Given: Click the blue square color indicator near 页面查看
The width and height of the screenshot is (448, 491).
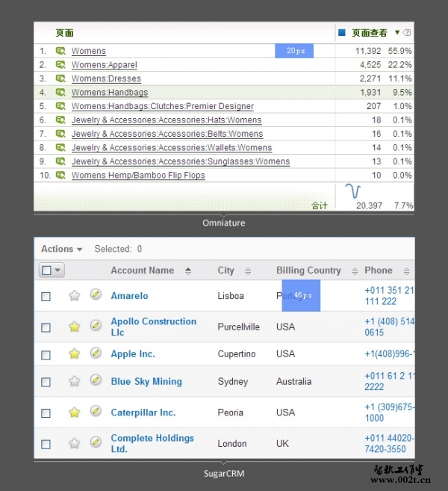Looking at the screenshot, I should pos(342,33).
